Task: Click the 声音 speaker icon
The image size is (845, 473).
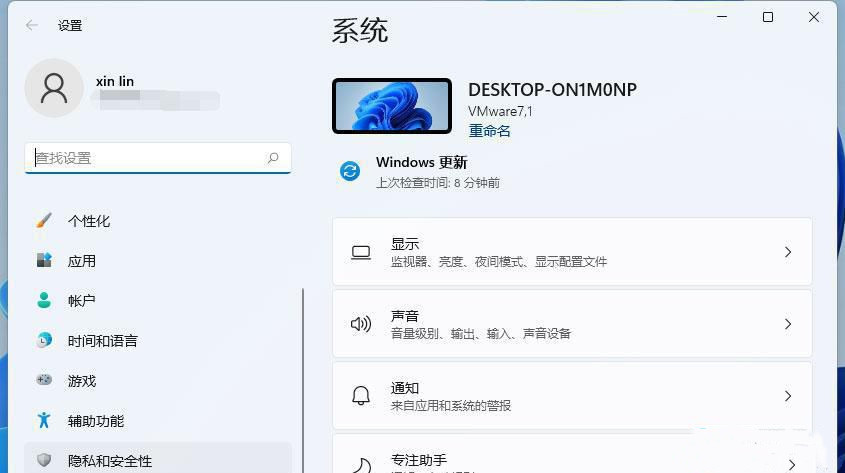Action: (361, 324)
